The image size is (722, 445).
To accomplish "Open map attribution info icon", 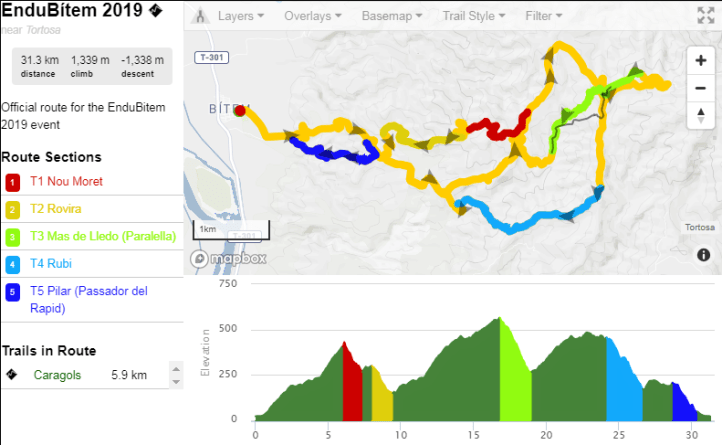I will point(704,255).
